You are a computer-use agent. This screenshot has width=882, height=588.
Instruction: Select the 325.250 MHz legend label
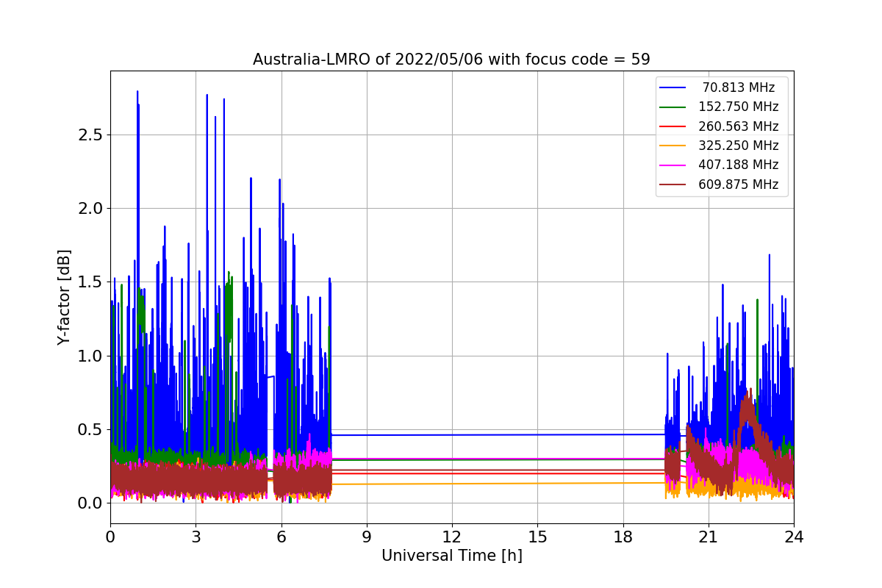tap(738, 146)
